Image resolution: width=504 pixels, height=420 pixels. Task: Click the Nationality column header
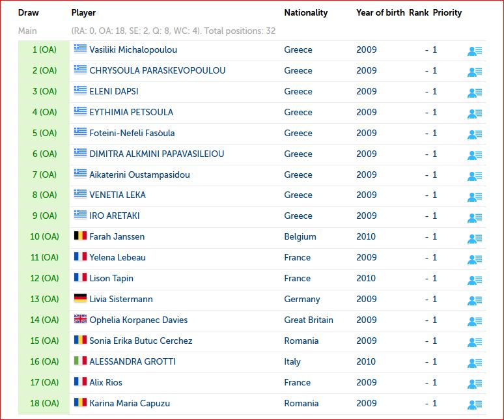[305, 12]
